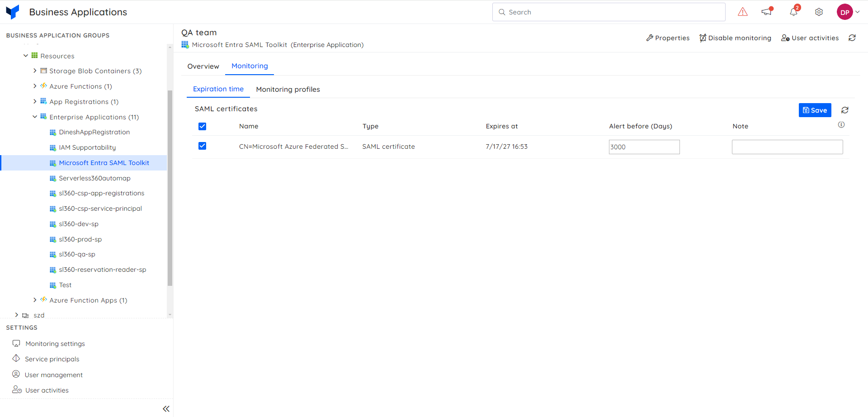Open dropdown arrow next to DP avatar
Image resolution: width=868 pixels, height=417 pixels.
click(858, 12)
